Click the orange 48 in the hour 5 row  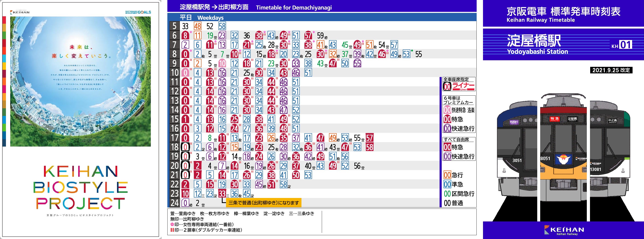click(x=197, y=26)
